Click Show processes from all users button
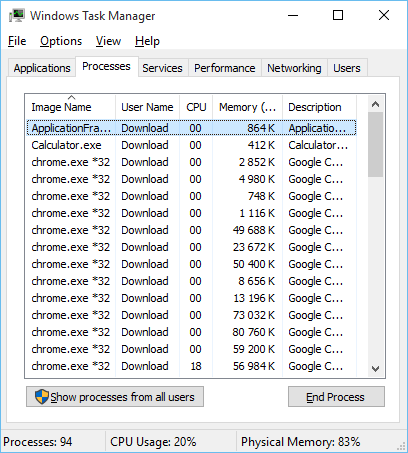Viewport: 408px width, 453px height. (x=115, y=397)
